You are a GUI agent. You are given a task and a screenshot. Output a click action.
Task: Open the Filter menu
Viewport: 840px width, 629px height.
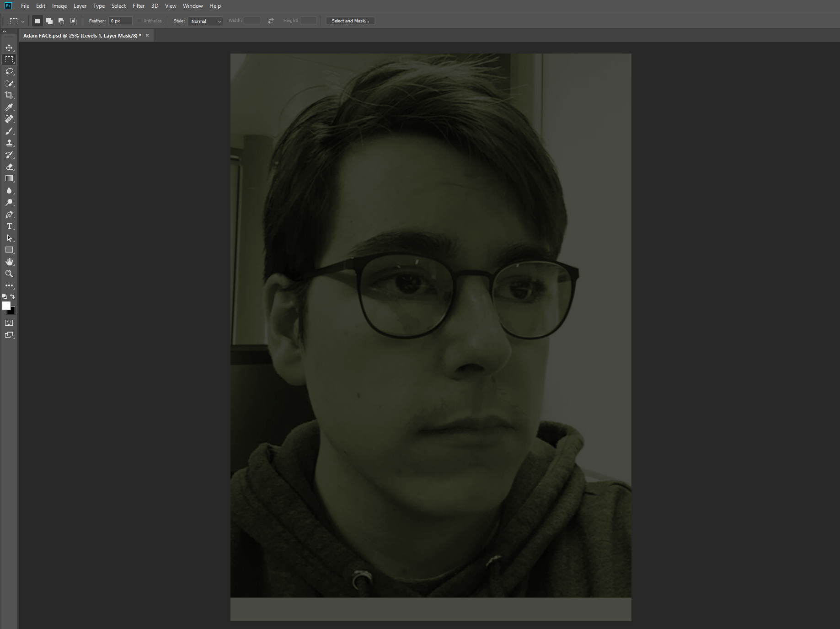coord(138,6)
